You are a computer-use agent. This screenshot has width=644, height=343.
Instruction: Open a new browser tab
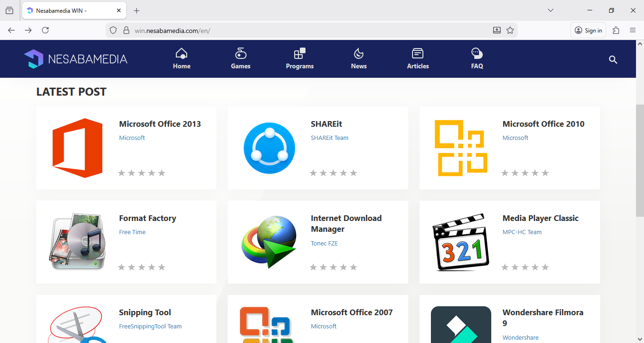coord(137,10)
